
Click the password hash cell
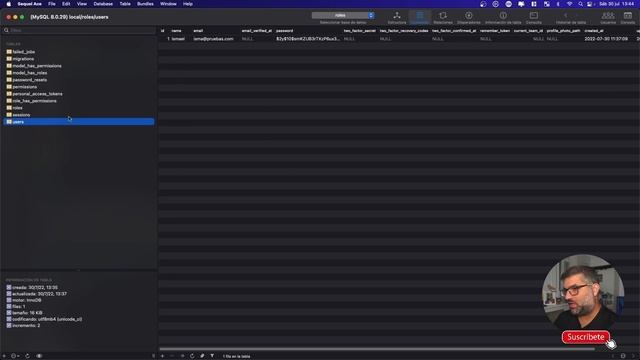coord(308,39)
